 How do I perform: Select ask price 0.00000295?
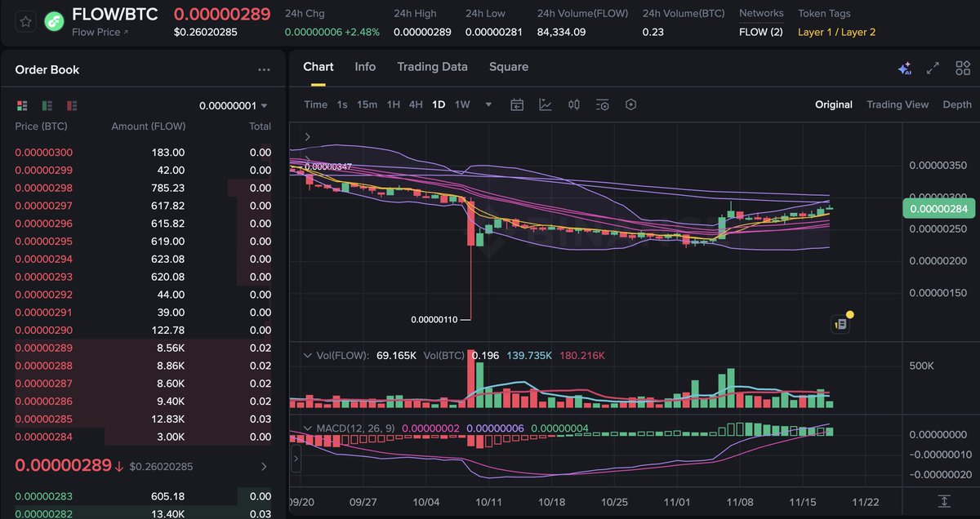click(43, 242)
